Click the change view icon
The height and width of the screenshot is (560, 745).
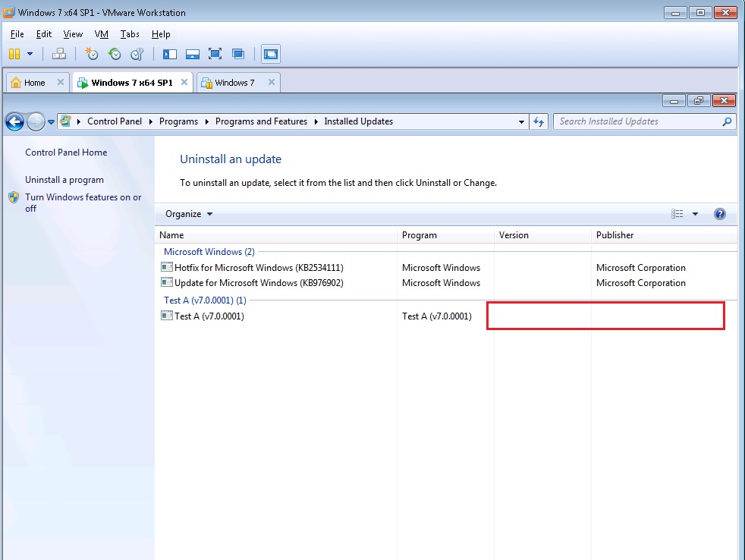pyautogui.click(x=677, y=214)
